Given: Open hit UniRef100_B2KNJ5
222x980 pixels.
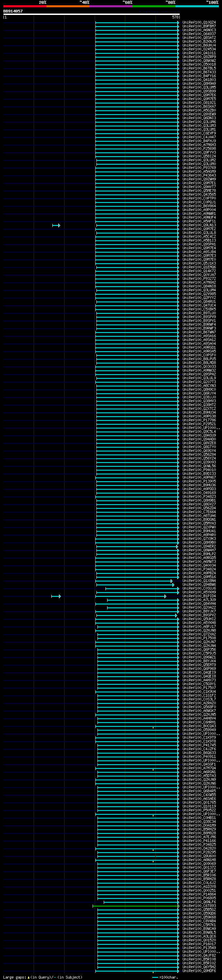Looking at the screenshot, I should (x=199, y=41).
